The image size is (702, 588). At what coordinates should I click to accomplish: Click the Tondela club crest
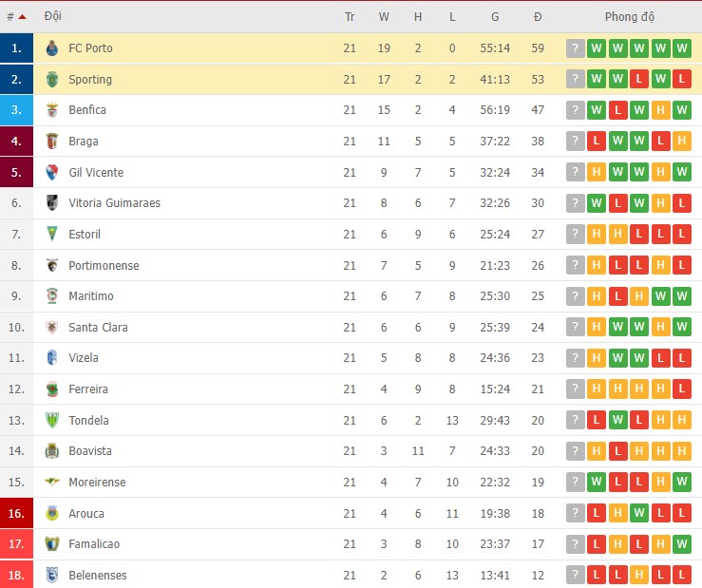pyautogui.click(x=52, y=421)
